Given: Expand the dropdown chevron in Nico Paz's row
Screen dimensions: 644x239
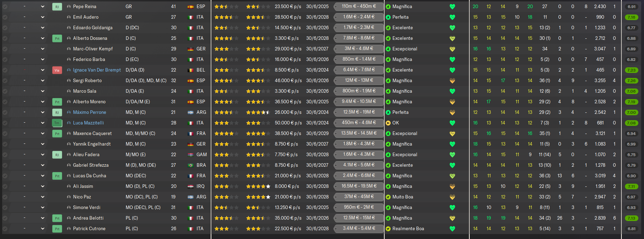Looking at the screenshot, I should click(43, 197).
